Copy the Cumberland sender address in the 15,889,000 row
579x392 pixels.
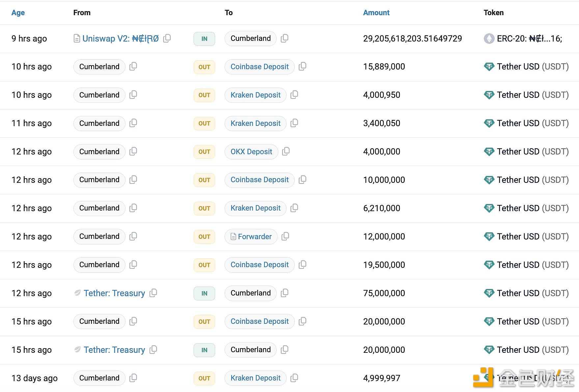133,67
